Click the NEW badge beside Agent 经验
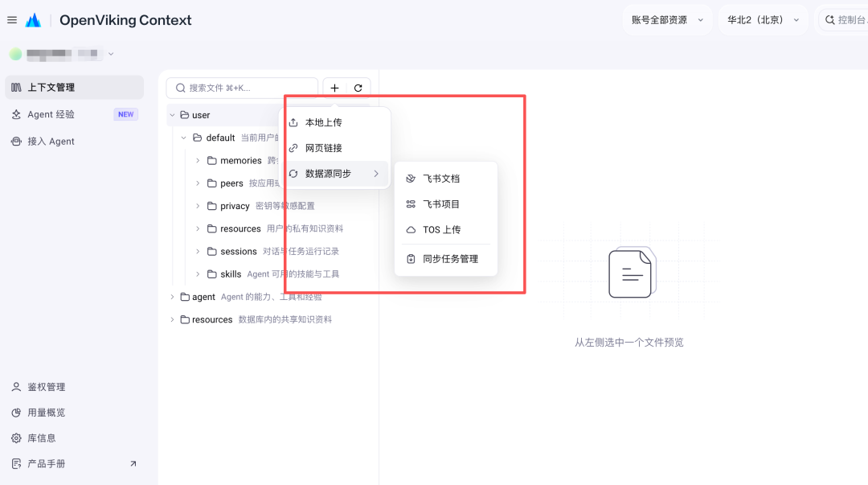 [x=125, y=114]
